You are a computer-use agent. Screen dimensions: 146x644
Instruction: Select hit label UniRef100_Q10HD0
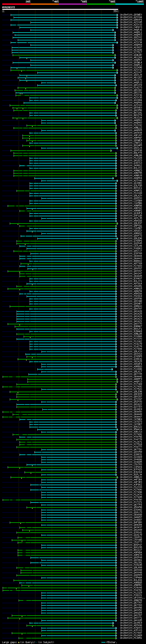tap(131, 183)
